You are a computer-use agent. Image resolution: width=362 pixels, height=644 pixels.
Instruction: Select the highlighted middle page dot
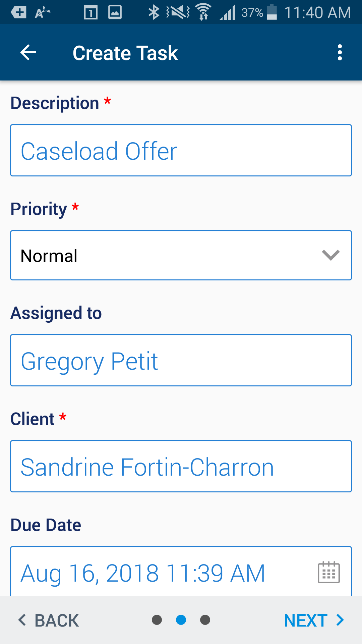click(181, 620)
